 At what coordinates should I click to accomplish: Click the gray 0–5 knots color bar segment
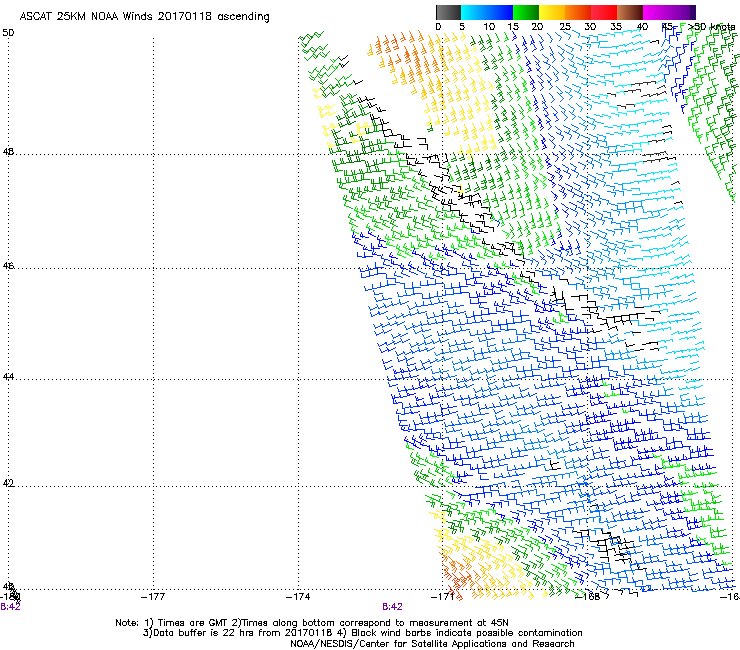[x=448, y=12]
